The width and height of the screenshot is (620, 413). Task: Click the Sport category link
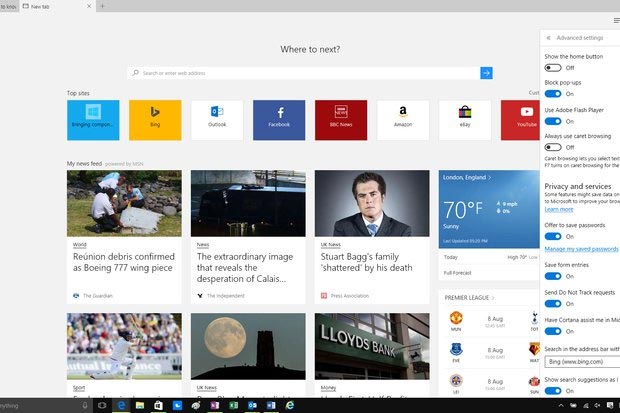click(79, 388)
